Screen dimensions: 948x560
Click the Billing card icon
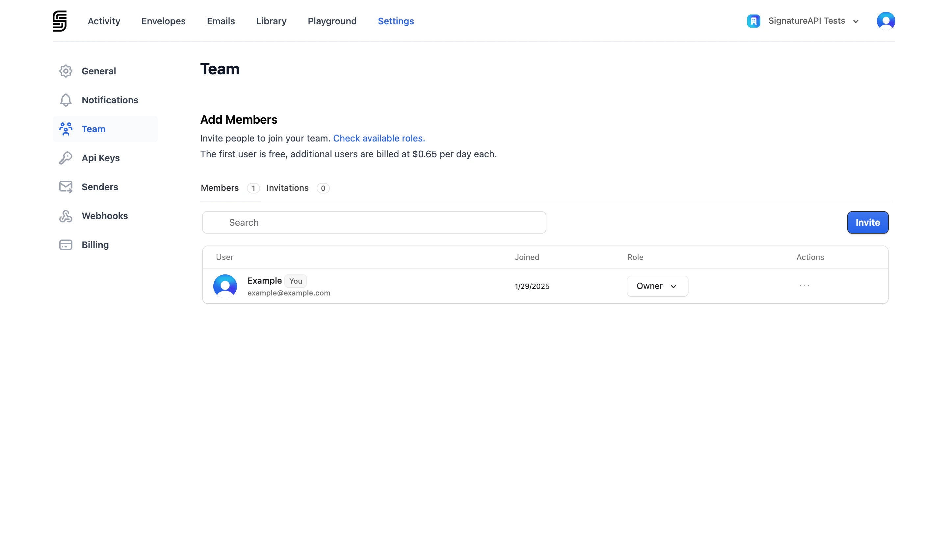coord(66,244)
